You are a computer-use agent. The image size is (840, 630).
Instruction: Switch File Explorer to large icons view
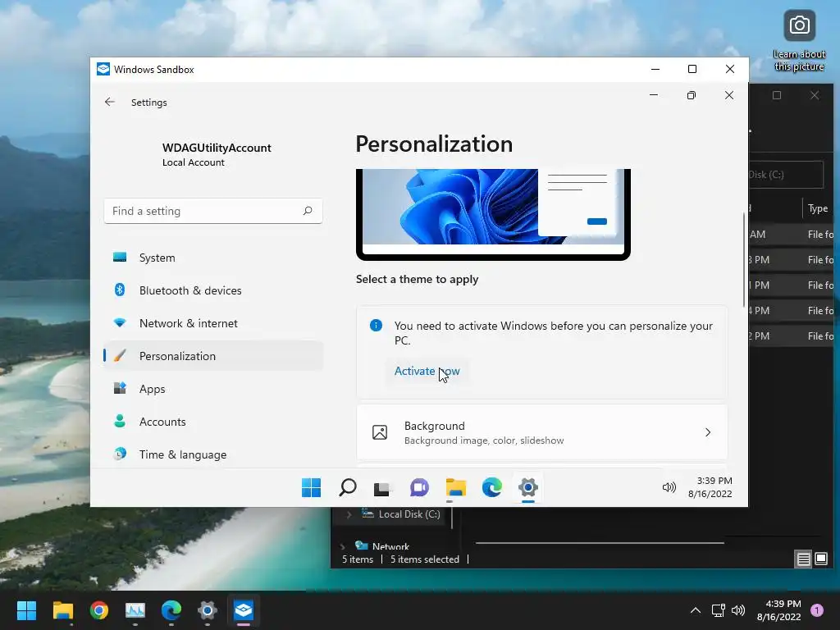(820, 559)
